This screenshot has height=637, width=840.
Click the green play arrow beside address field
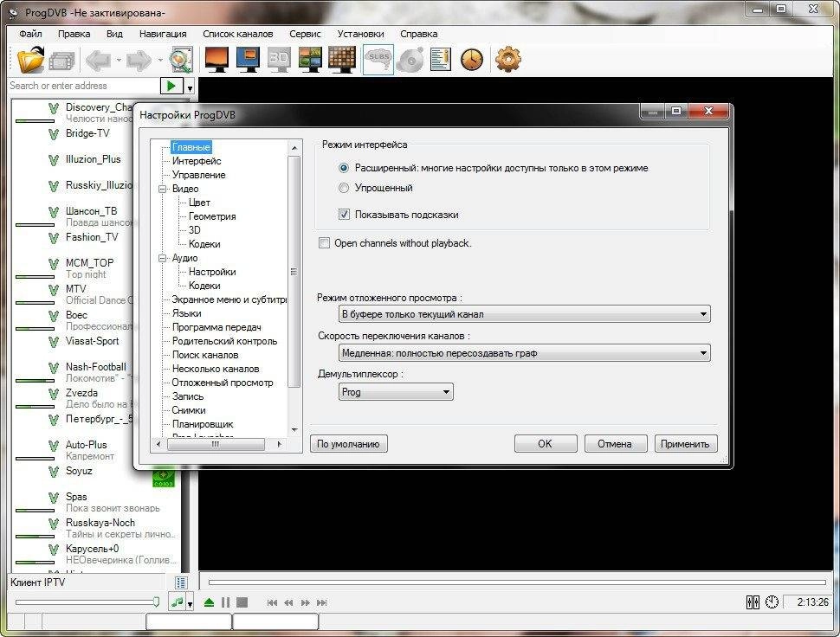pos(171,86)
